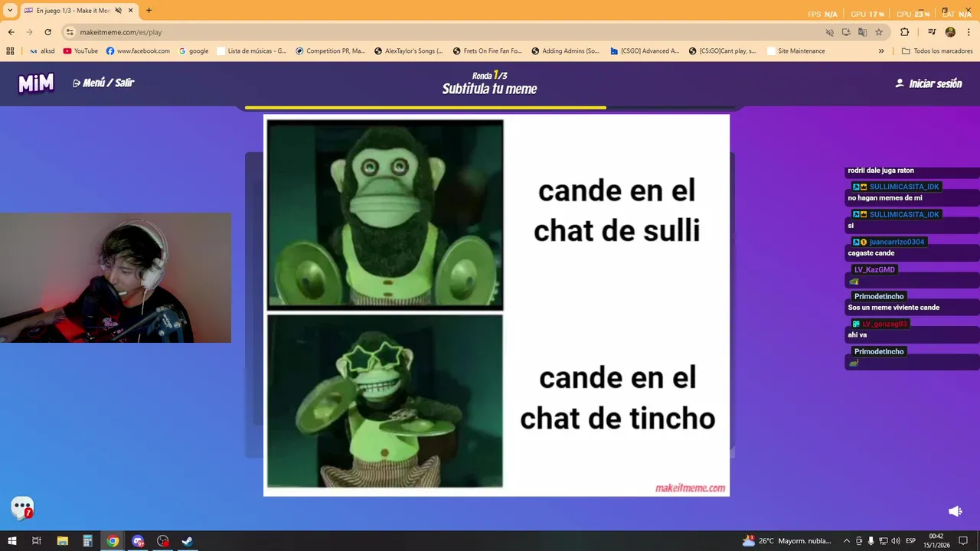Open the chat bubble with 7 badge
The height and width of the screenshot is (551, 980).
pyautogui.click(x=22, y=507)
